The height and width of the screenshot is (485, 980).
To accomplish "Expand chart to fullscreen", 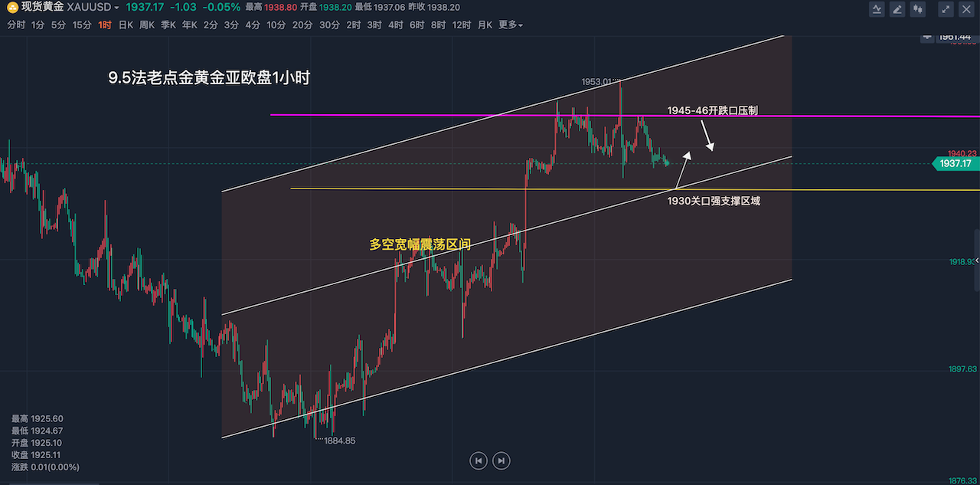I will tap(946, 9).
